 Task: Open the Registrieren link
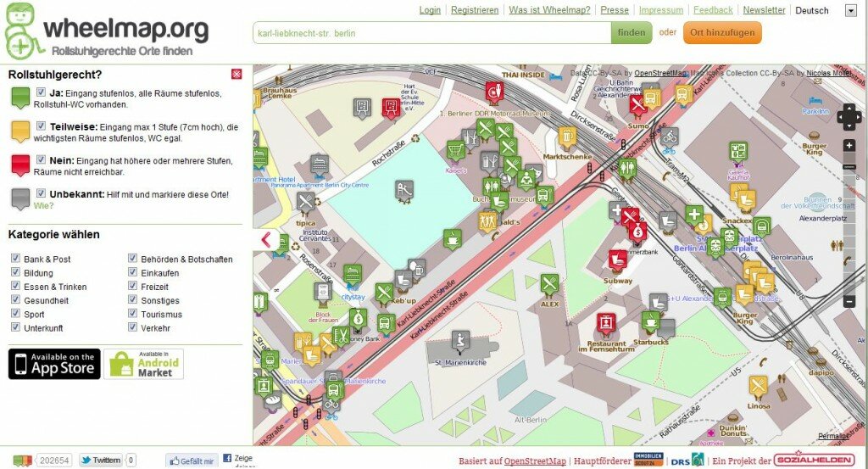[x=475, y=10]
